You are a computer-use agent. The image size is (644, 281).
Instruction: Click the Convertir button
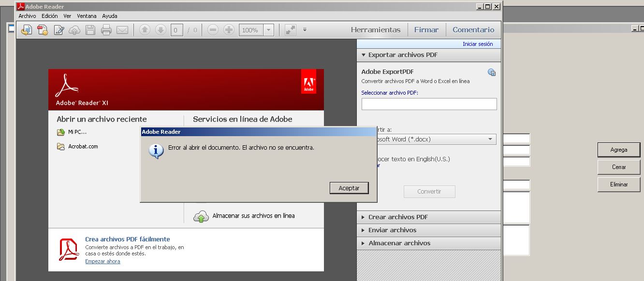point(429,192)
